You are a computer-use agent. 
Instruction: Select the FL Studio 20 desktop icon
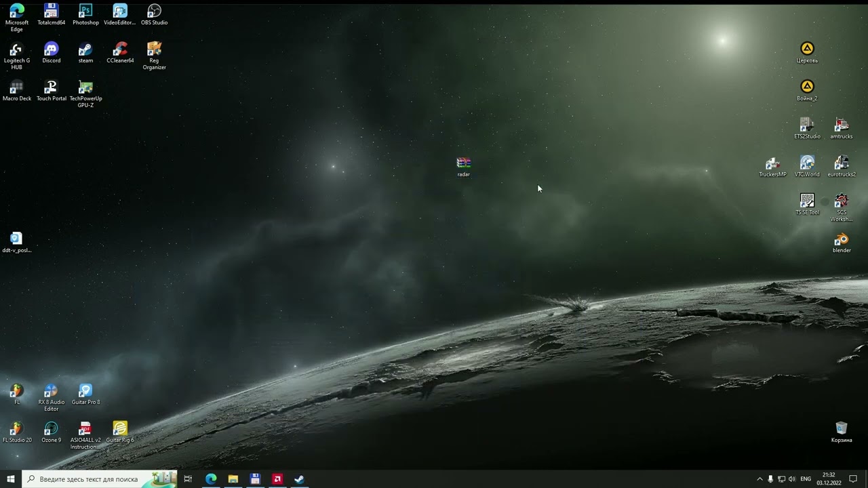click(17, 432)
